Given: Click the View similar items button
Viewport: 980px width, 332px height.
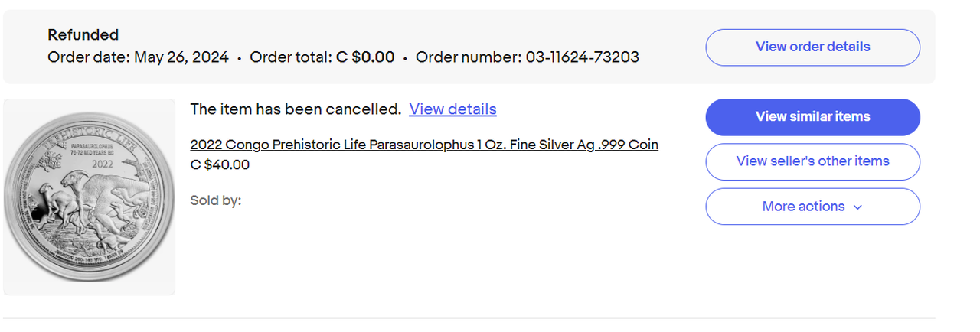Looking at the screenshot, I should coord(812,117).
